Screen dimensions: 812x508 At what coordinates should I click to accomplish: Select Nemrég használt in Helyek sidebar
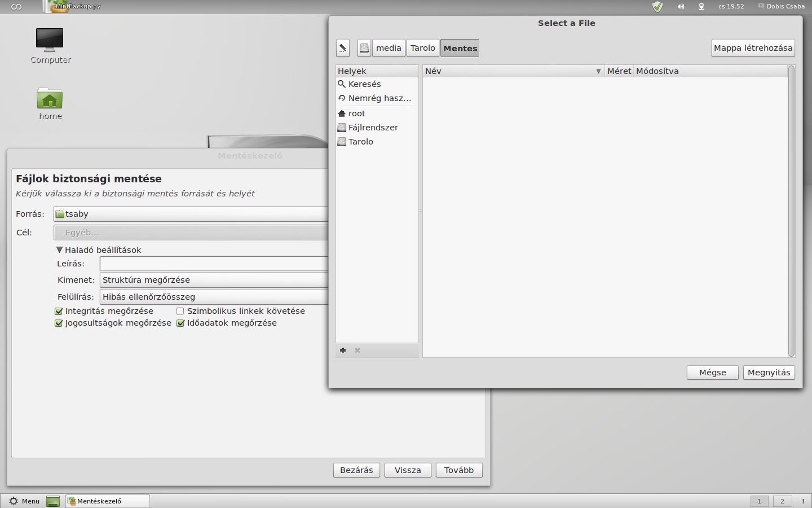[x=377, y=98]
